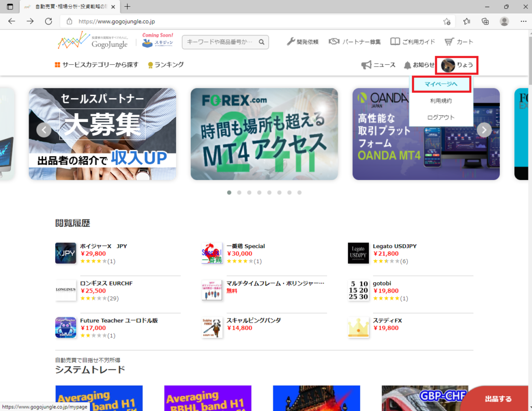532x411 pixels.
Task: View site information lock icon
Action: click(x=69, y=21)
